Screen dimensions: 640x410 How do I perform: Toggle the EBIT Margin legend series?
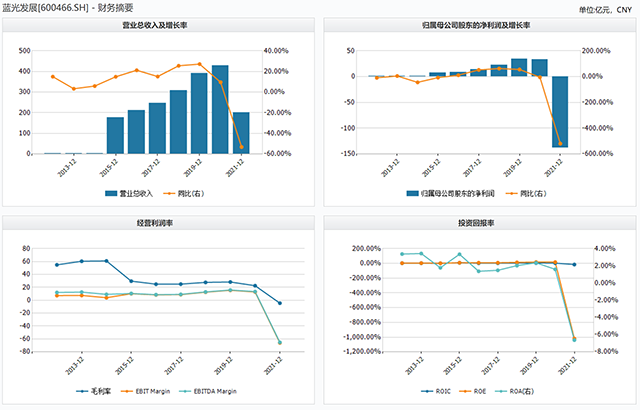pyautogui.click(x=146, y=391)
